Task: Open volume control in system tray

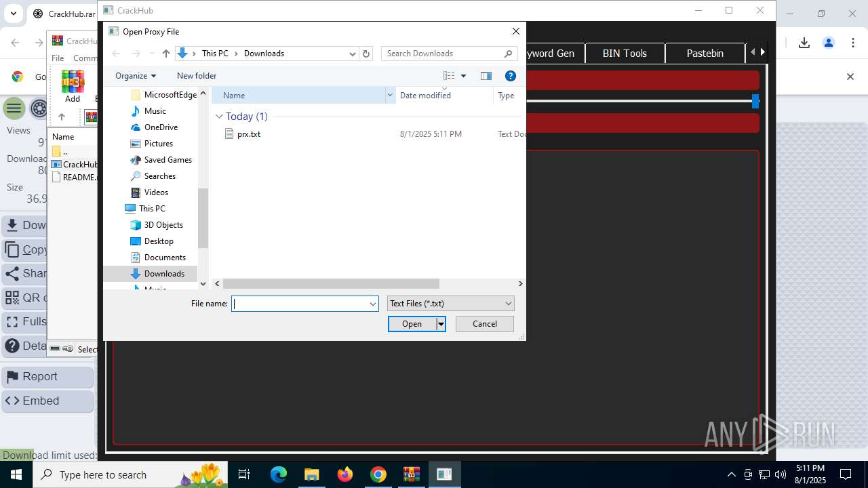Action: click(x=781, y=474)
